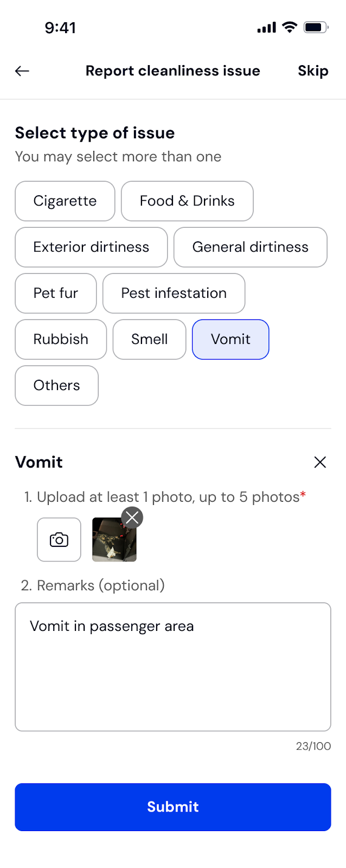Select the Pet fur chip
This screenshot has height=868, width=346.
(x=56, y=293)
